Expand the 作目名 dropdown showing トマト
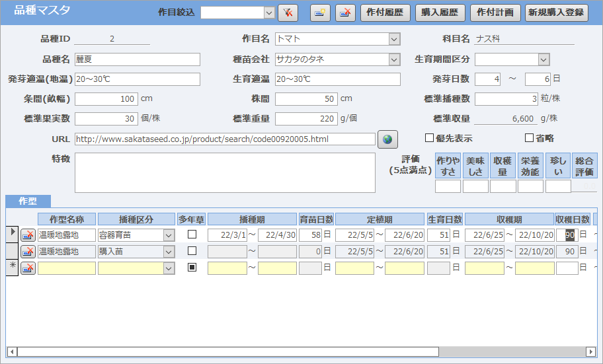The image size is (603, 364). tap(394, 39)
